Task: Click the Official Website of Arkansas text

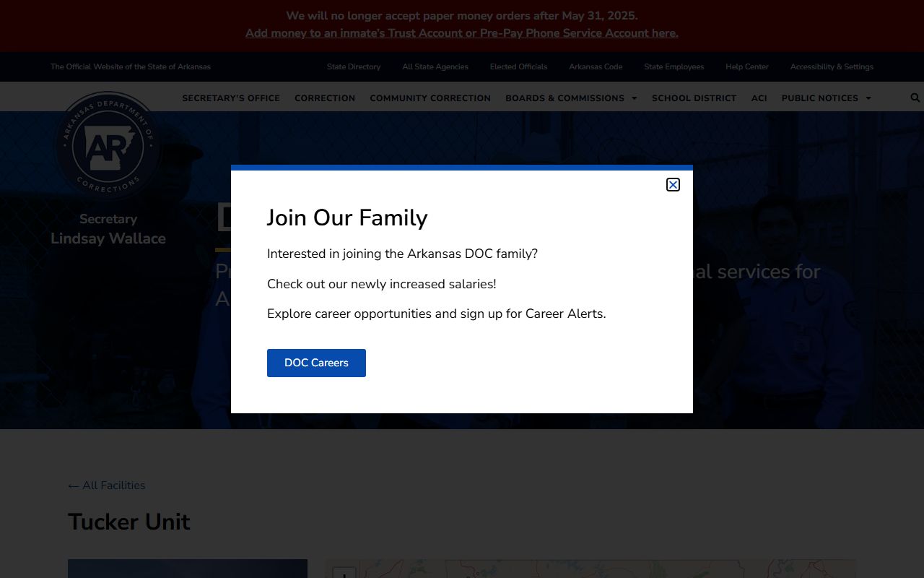Action: pyautogui.click(x=131, y=66)
